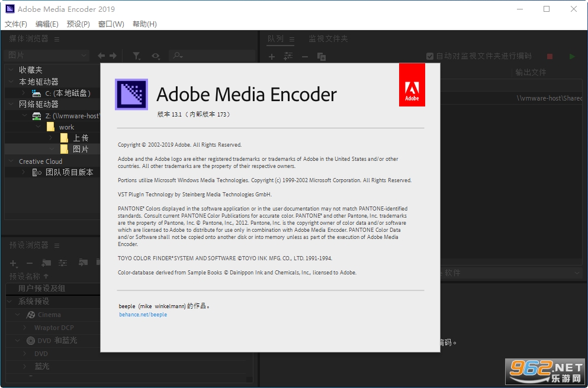Click the Z: network drive icon
Image resolution: width=588 pixels, height=388 pixels.
[37, 116]
